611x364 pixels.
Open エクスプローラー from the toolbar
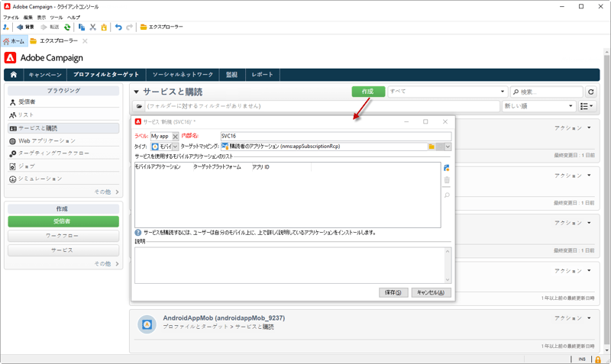click(162, 27)
